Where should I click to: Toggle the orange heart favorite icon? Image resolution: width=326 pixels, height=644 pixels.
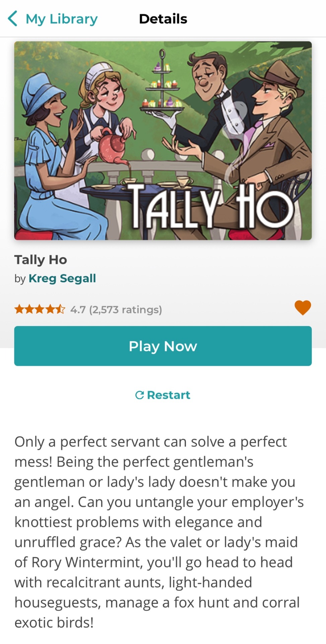[303, 308]
